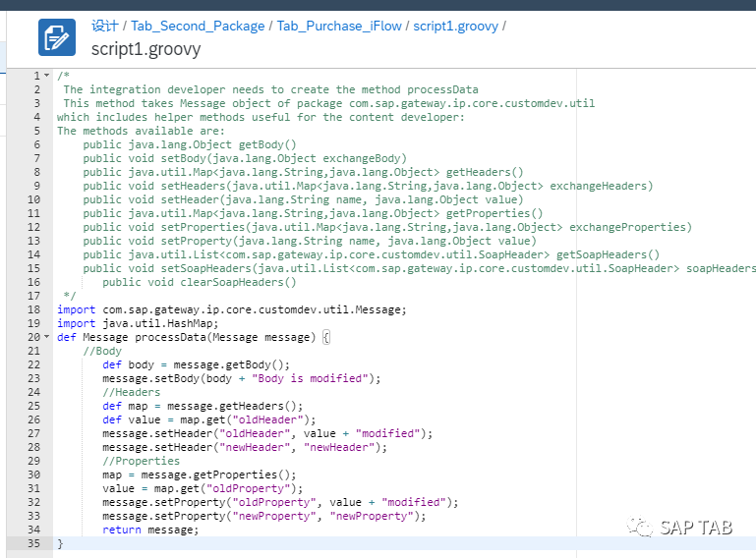This screenshot has height=558, width=756.
Task: Click the 'return message;' line
Action: pyautogui.click(x=150, y=530)
